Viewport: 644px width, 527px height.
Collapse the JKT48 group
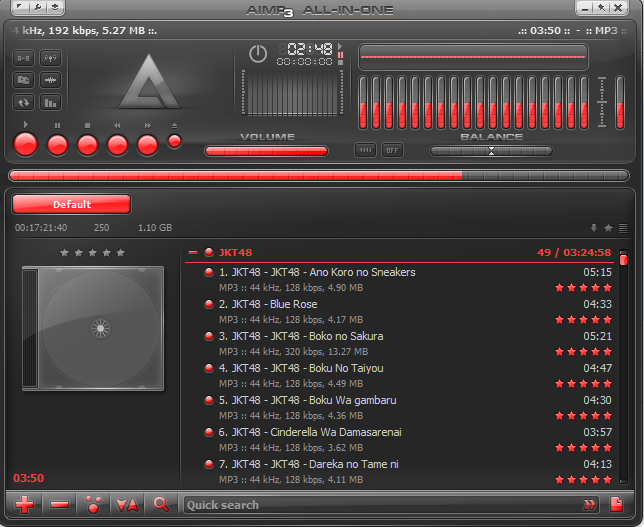(193, 252)
